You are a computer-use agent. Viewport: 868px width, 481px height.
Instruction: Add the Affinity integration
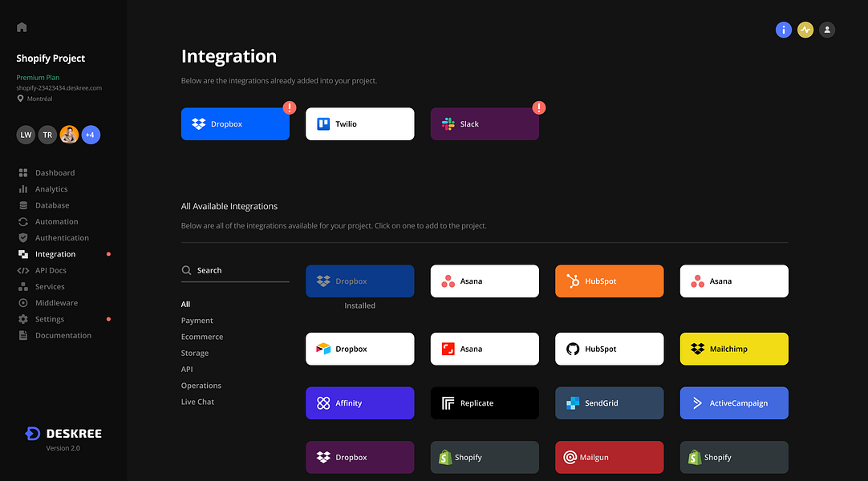(360, 403)
